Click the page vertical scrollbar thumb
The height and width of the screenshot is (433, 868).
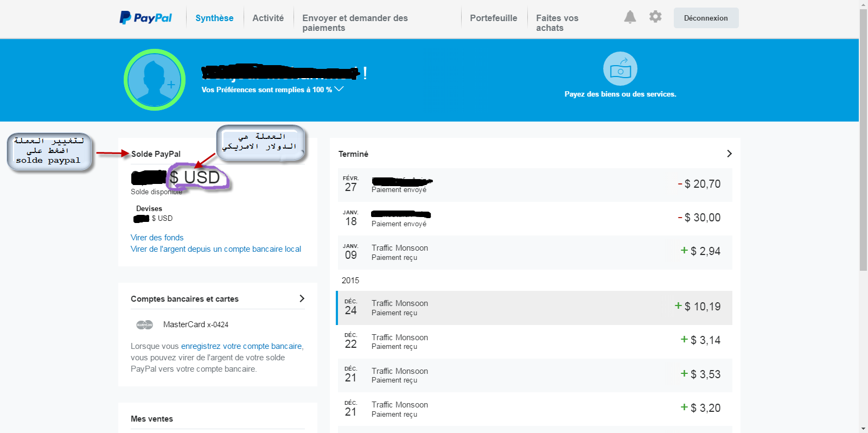pyautogui.click(x=863, y=139)
